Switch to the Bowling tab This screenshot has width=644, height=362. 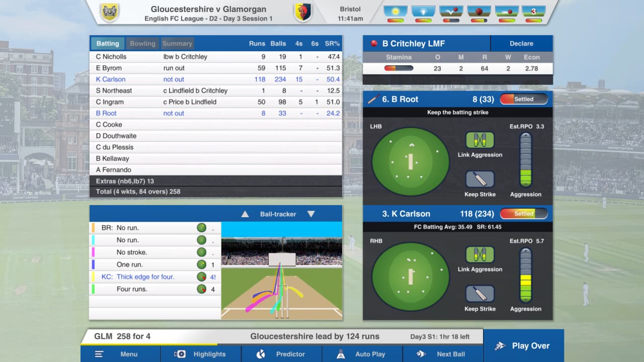point(143,44)
